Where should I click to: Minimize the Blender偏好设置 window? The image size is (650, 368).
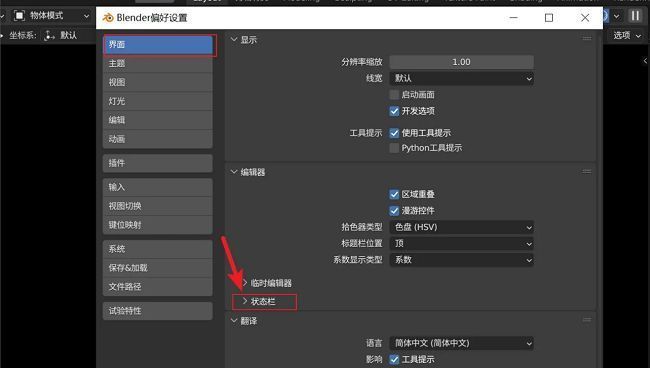coord(513,18)
